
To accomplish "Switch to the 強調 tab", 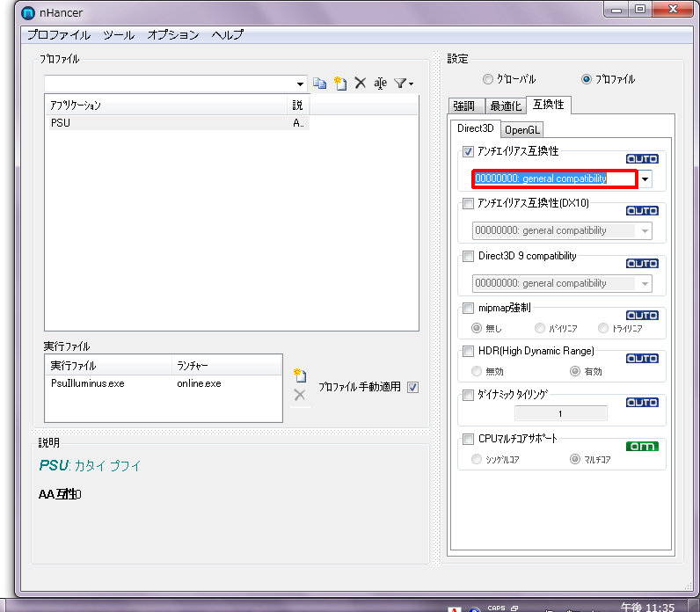I will (x=464, y=106).
